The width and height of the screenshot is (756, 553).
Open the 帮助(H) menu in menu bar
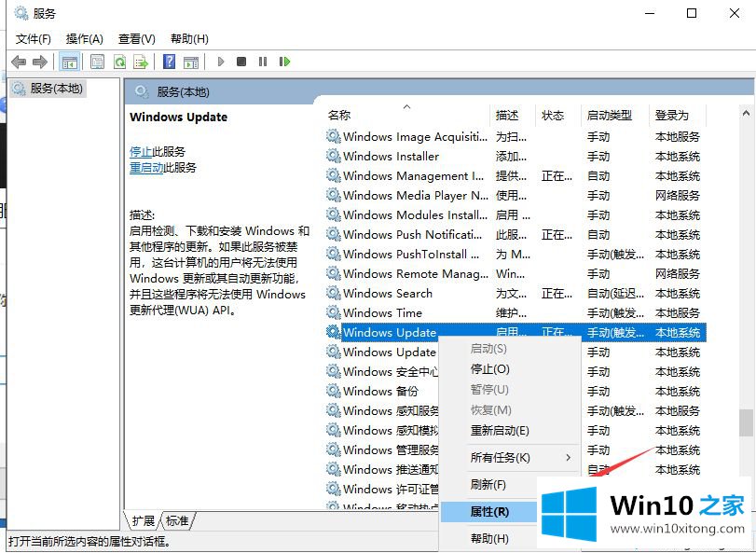(x=189, y=39)
